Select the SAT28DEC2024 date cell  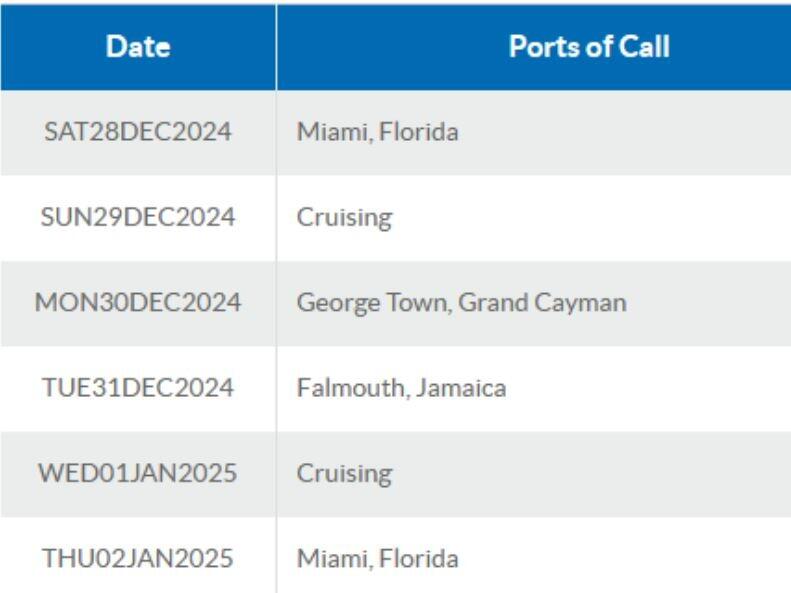pos(138,133)
